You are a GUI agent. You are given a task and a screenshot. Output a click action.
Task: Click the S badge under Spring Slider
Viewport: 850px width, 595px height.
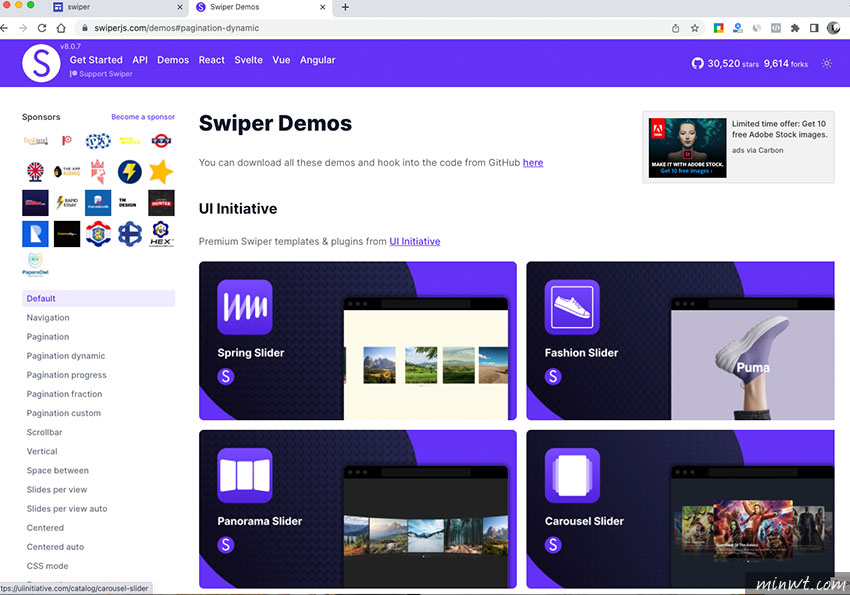click(x=226, y=376)
